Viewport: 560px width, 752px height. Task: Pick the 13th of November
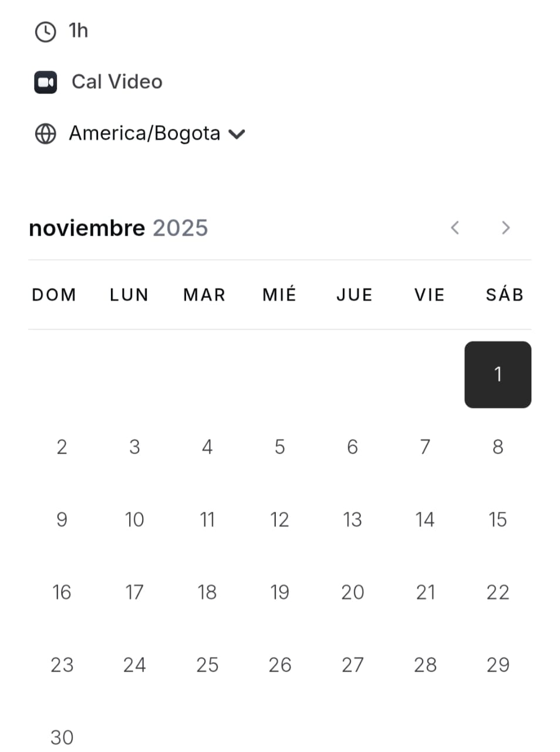tap(352, 520)
